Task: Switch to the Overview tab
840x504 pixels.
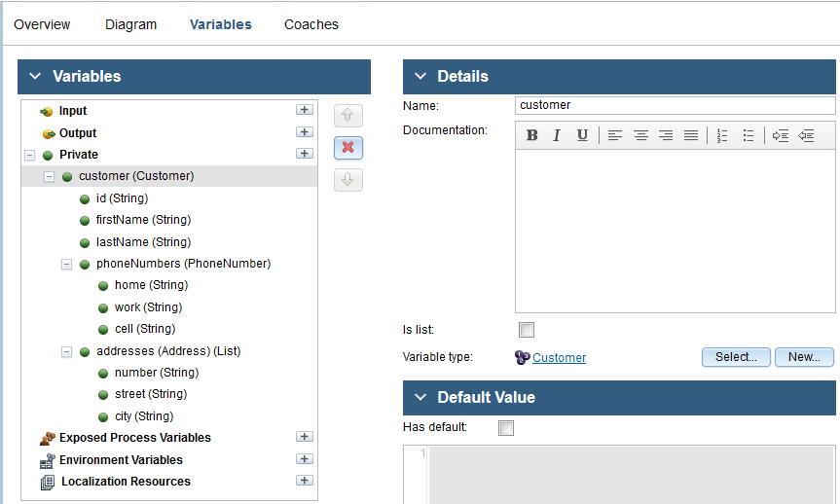Action: (x=42, y=24)
